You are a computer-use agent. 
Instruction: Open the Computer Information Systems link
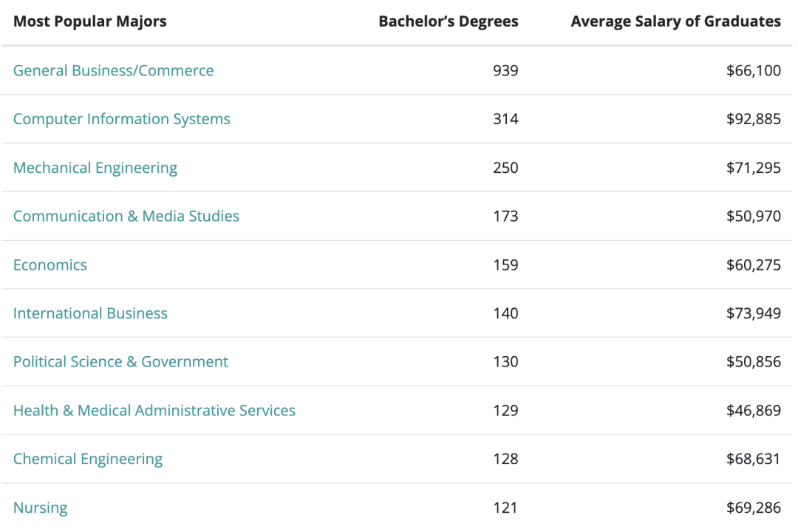[122, 119]
